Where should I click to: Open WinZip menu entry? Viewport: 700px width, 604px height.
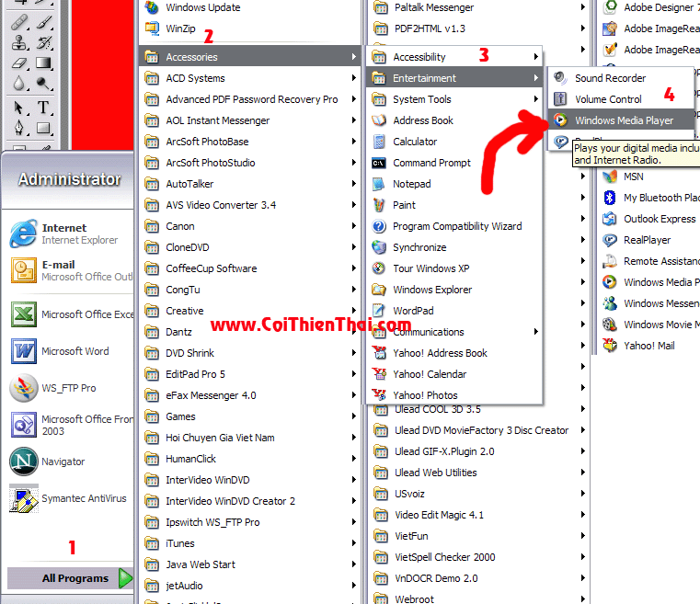click(x=249, y=28)
